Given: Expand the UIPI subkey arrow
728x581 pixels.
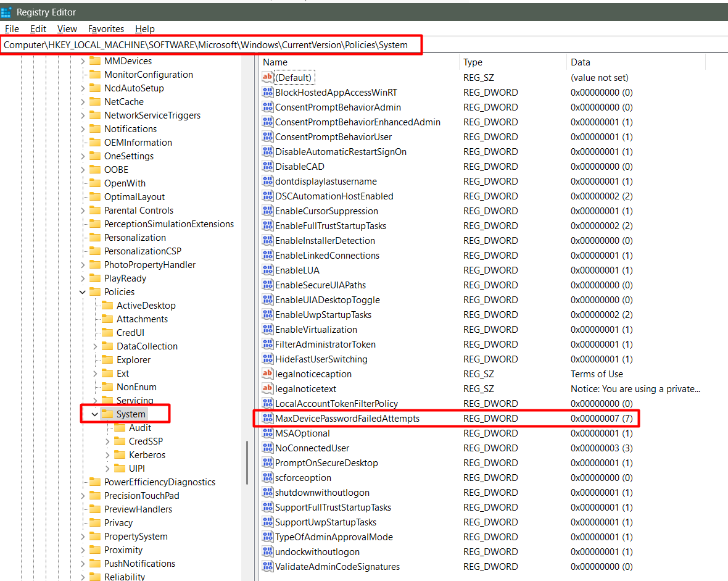Looking at the screenshot, I should [x=107, y=469].
